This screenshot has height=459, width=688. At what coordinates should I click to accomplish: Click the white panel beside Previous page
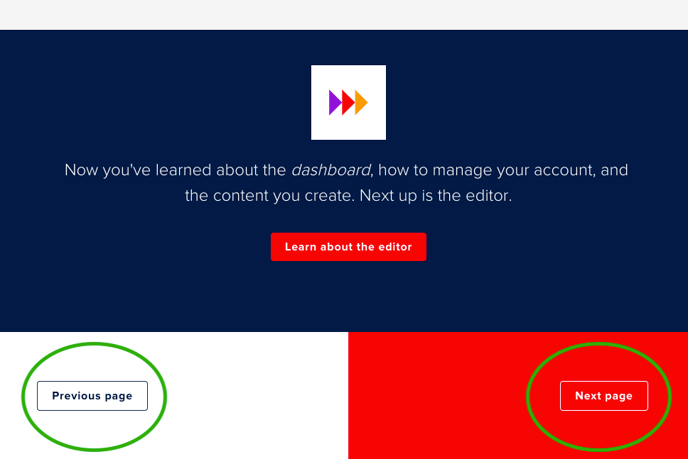pyautogui.click(x=250, y=400)
